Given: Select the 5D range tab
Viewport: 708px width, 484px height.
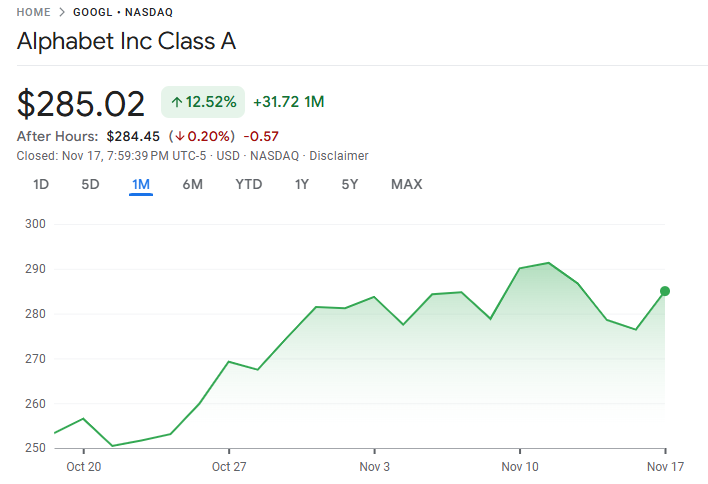Looking at the screenshot, I should [x=90, y=184].
